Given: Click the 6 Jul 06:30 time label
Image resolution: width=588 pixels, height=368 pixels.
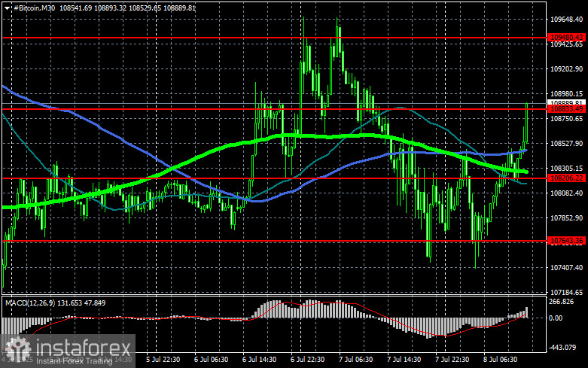Looking at the screenshot, I should click(x=211, y=360).
